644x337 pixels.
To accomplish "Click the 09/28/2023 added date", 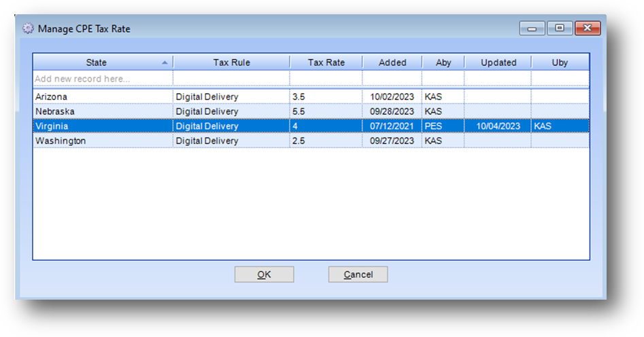I will coord(392,111).
